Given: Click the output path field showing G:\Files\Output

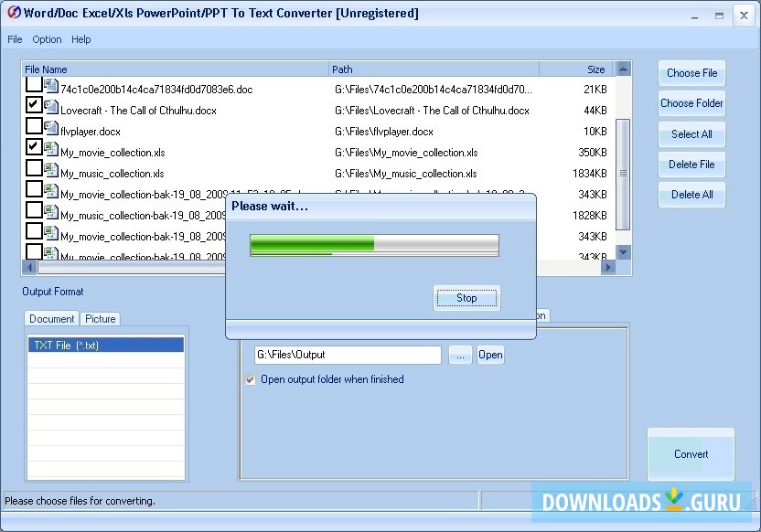Looking at the screenshot, I should [x=348, y=355].
